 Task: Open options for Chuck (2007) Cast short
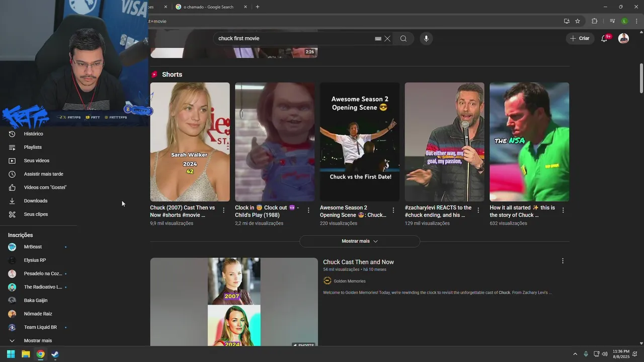(x=224, y=210)
